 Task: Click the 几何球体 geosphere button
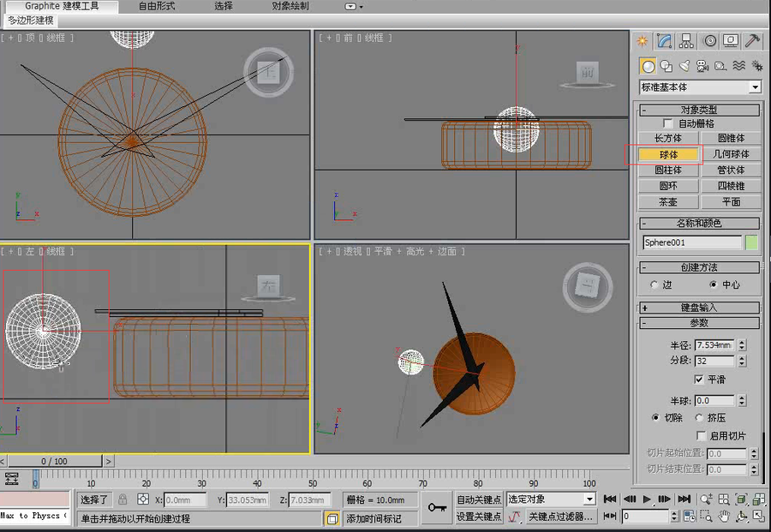point(731,154)
